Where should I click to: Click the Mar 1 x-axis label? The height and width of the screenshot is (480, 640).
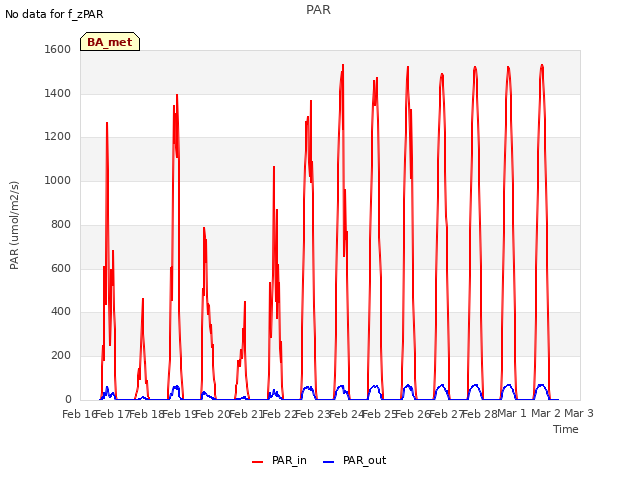click(x=512, y=413)
